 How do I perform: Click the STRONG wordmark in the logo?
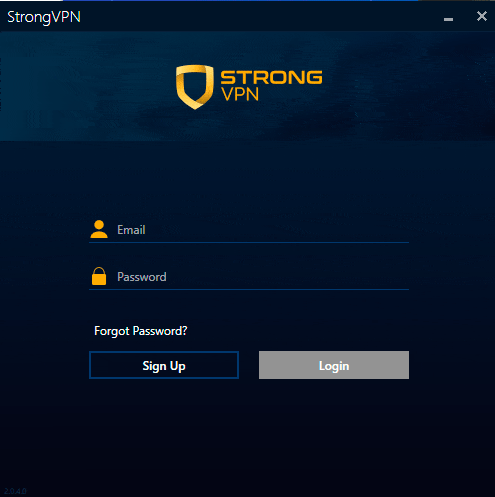(271, 77)
